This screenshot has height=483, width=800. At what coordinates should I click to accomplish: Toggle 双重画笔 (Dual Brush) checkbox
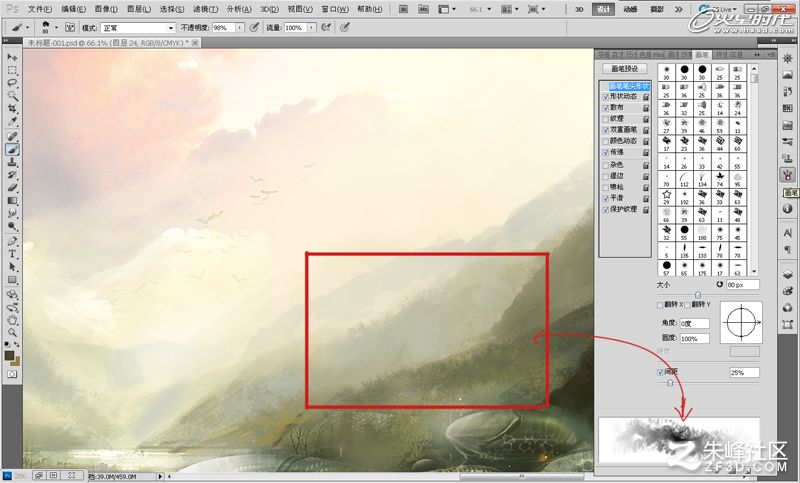[606, 131]
